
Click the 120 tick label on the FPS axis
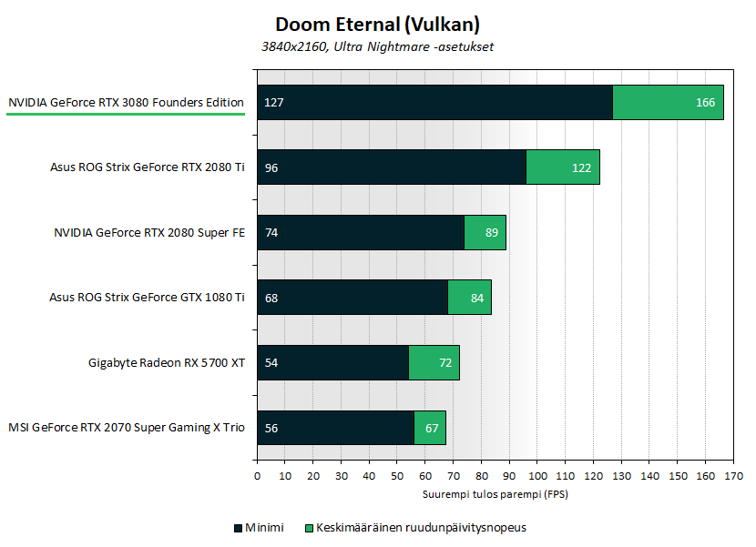pyautogui.click(x=594, y=476)
